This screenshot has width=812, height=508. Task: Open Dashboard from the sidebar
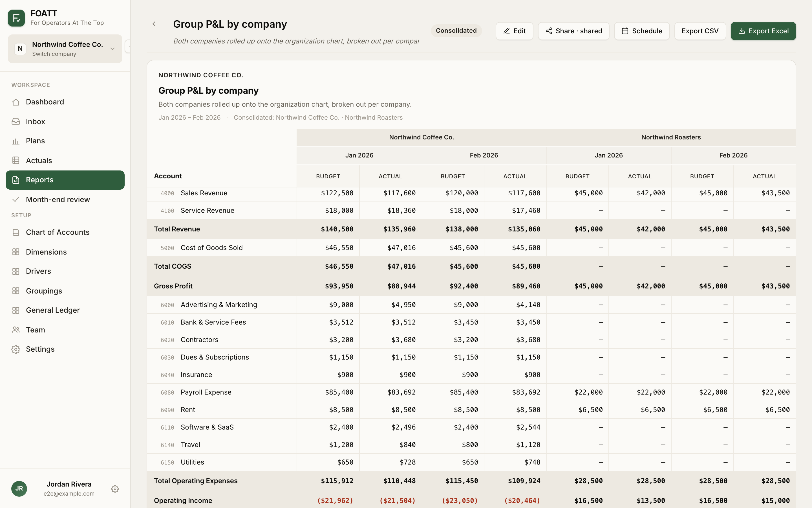(x=65, y=102)
